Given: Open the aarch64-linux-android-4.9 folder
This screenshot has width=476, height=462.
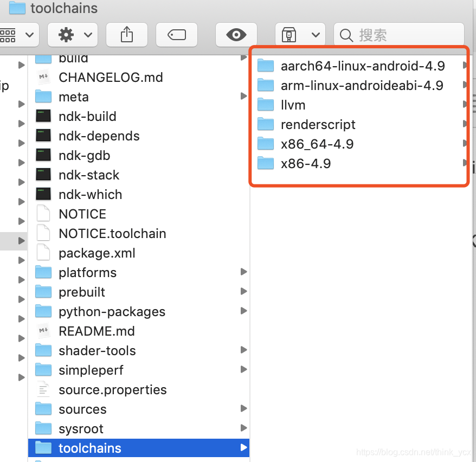Looking at the screenshot, I should tap(359, 66).
